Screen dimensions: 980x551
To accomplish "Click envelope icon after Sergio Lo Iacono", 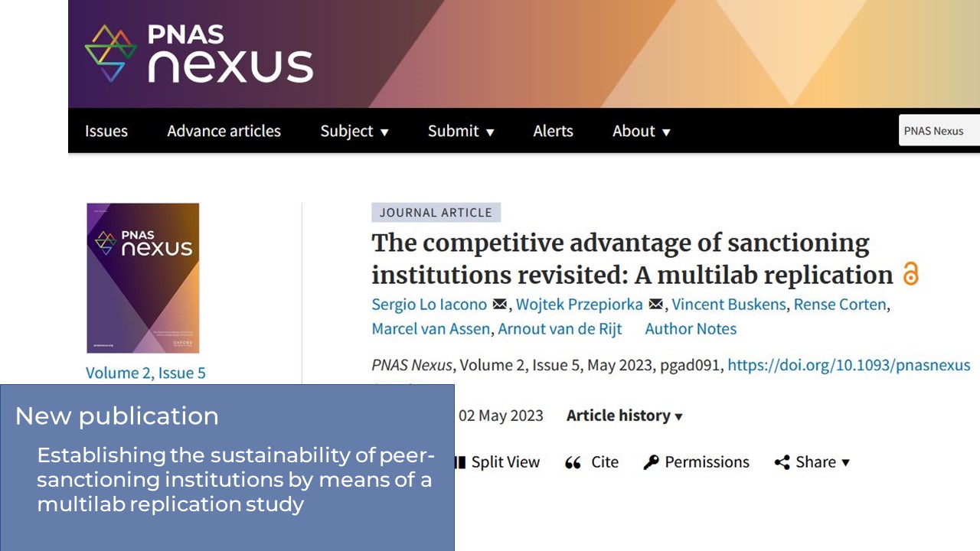I will coord(500,304).
